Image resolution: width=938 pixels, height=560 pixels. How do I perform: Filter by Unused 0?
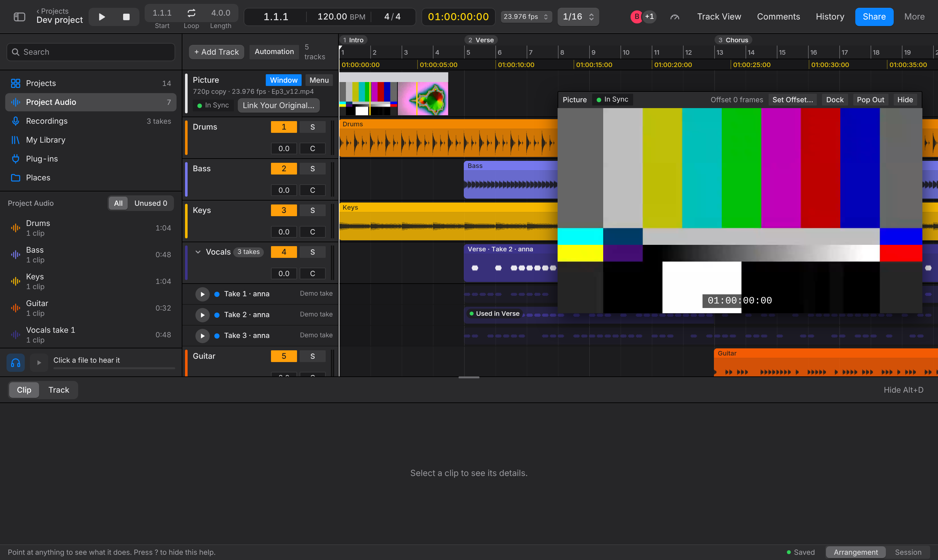point(150,203)
